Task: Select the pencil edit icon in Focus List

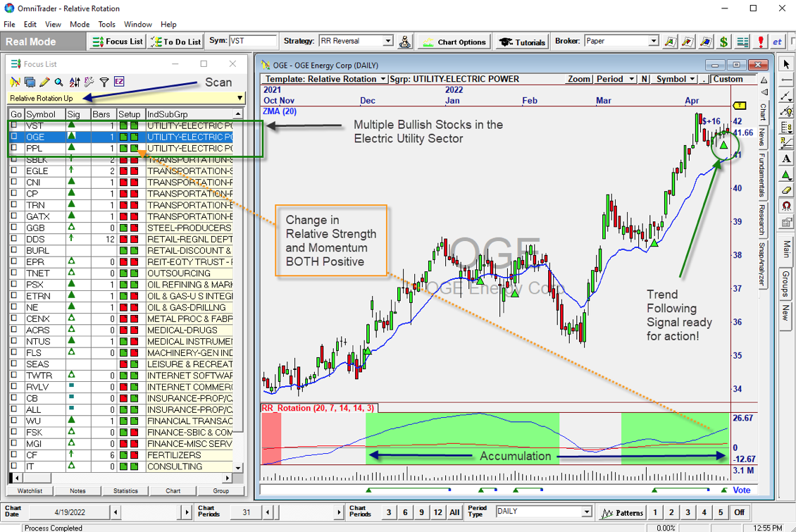Action: [44, 82]
